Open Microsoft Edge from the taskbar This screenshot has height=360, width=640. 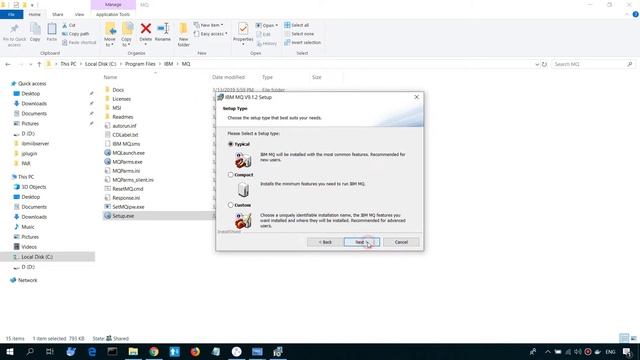[92, 351]
